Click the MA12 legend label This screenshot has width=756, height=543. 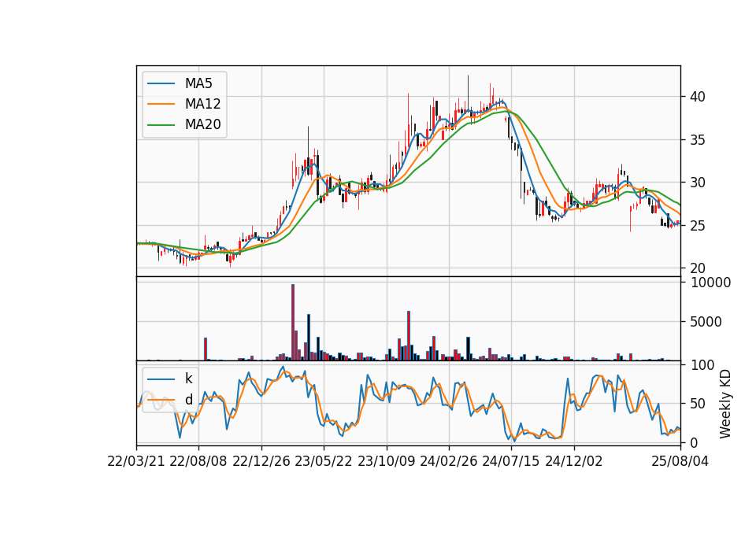pyautogui.click(x=202, y=104)
